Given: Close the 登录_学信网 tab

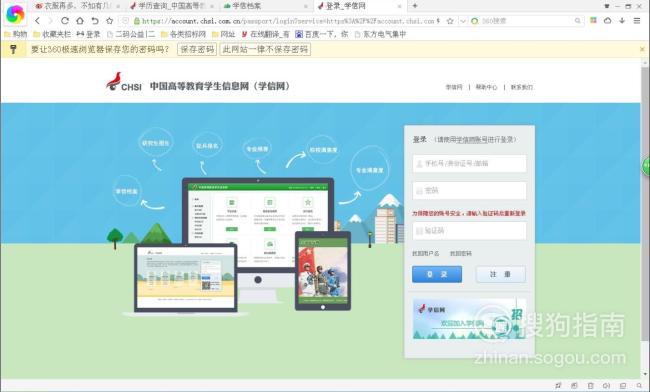Looking at the screenshot, I should [400, 6].
